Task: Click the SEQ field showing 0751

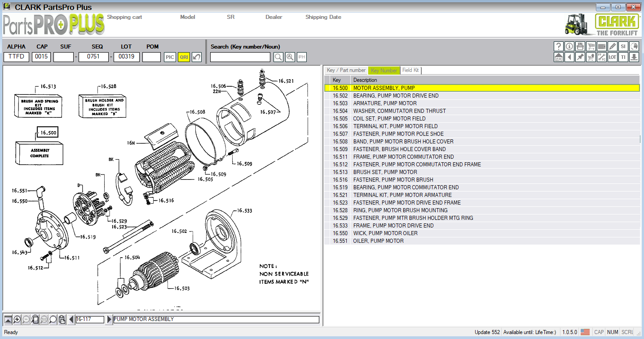Action: coord(93,57)
